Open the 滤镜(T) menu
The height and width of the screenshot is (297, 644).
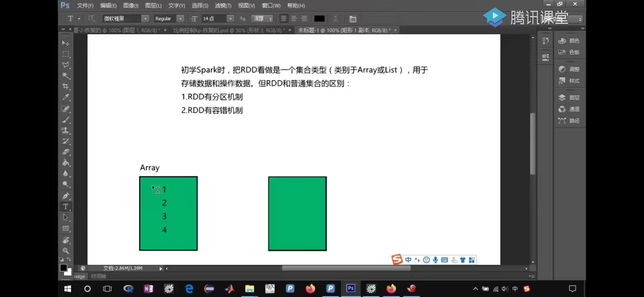pyautogui.click(x=223, y=5)
